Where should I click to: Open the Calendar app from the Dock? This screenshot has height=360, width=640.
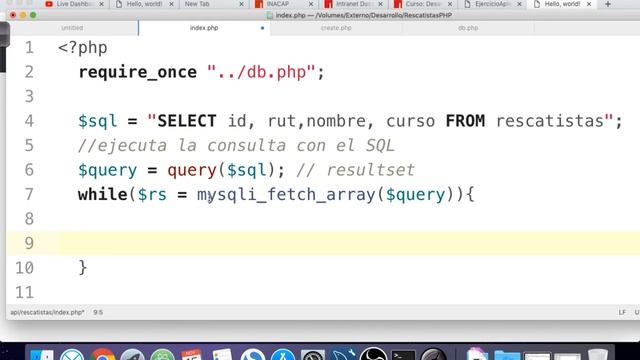tap(191, 355)
